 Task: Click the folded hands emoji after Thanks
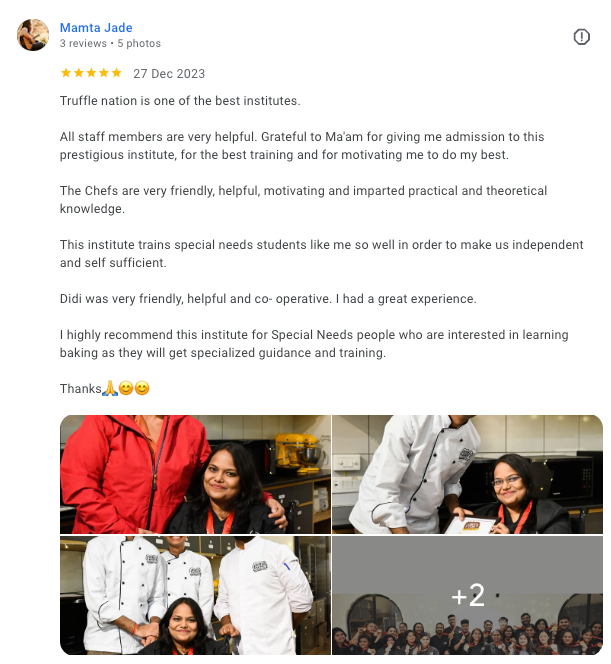coord(110,388)
